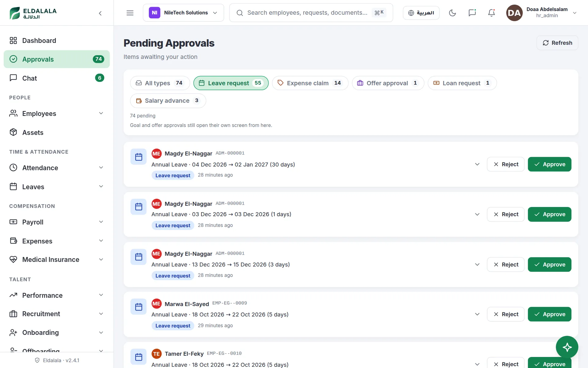Click the calendar icon on 1 days leave card

click(x=139, y=207)
